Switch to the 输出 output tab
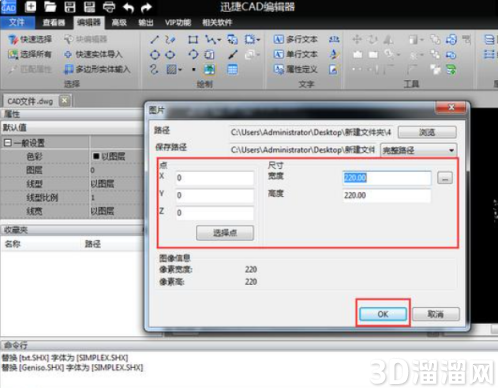This screenshot has height=388, width=498. [146, 22]
